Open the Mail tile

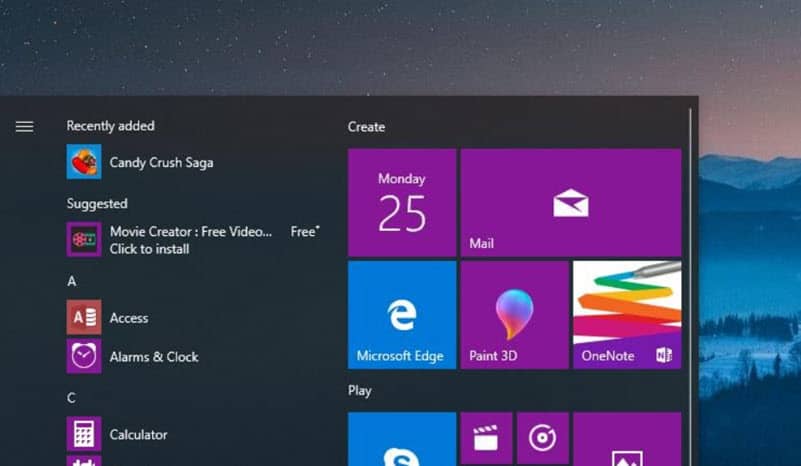click(x=571, y=203)
